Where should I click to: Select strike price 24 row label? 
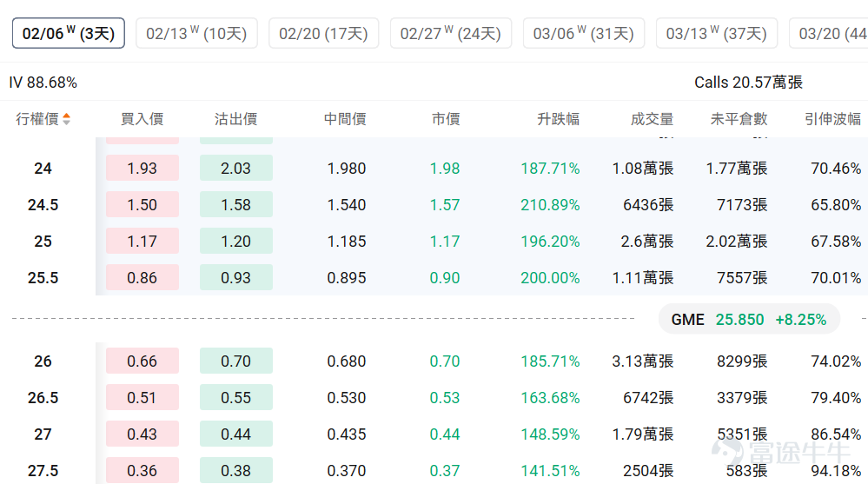[43, 169]
